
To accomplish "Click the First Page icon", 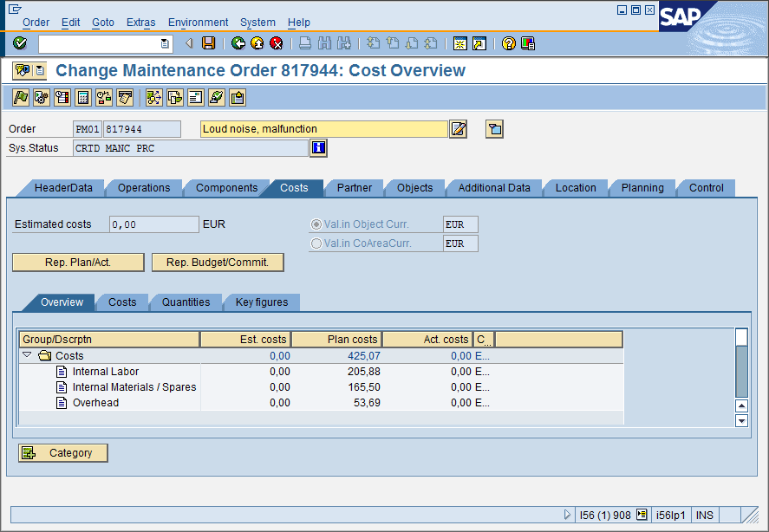I will tap(373, 43).
